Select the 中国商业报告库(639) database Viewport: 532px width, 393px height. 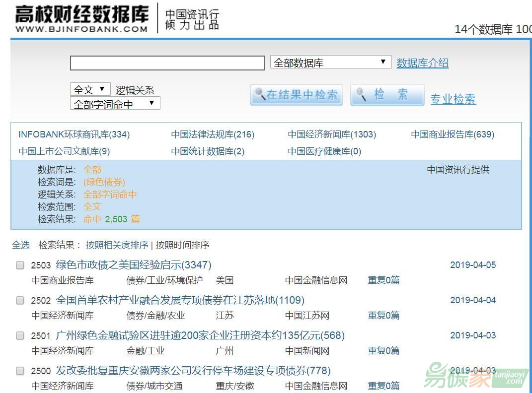point(453,134)
